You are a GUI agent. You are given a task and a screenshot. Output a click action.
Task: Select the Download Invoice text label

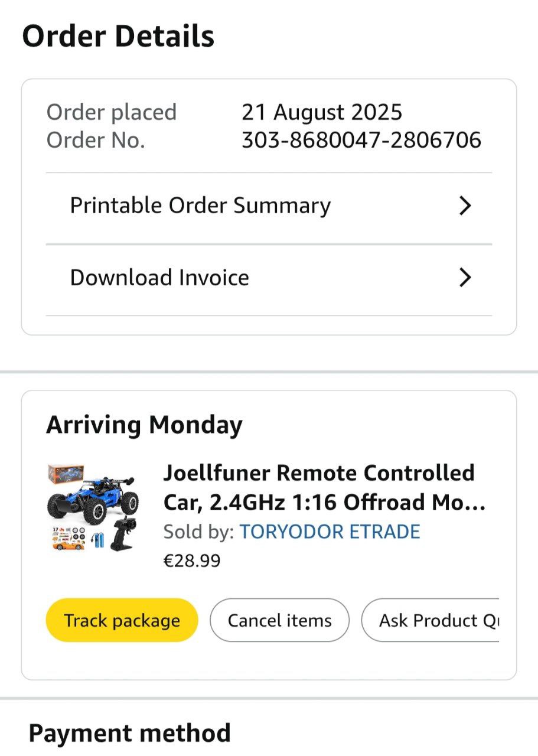(159, 278)
